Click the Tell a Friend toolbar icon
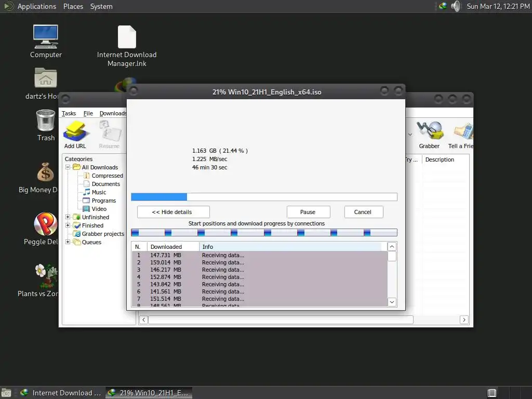Viewport: 532px width, 399px height. tap(461, 135)
